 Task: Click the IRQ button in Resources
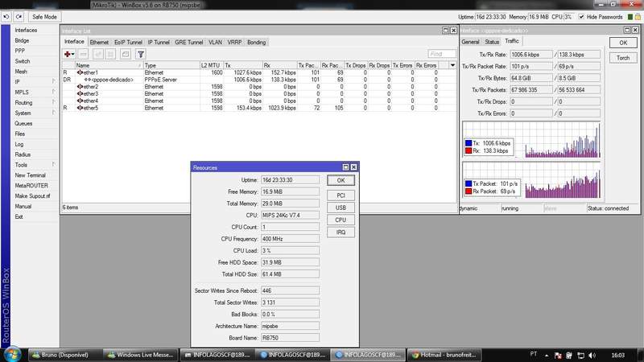click(x=341, y=232)
